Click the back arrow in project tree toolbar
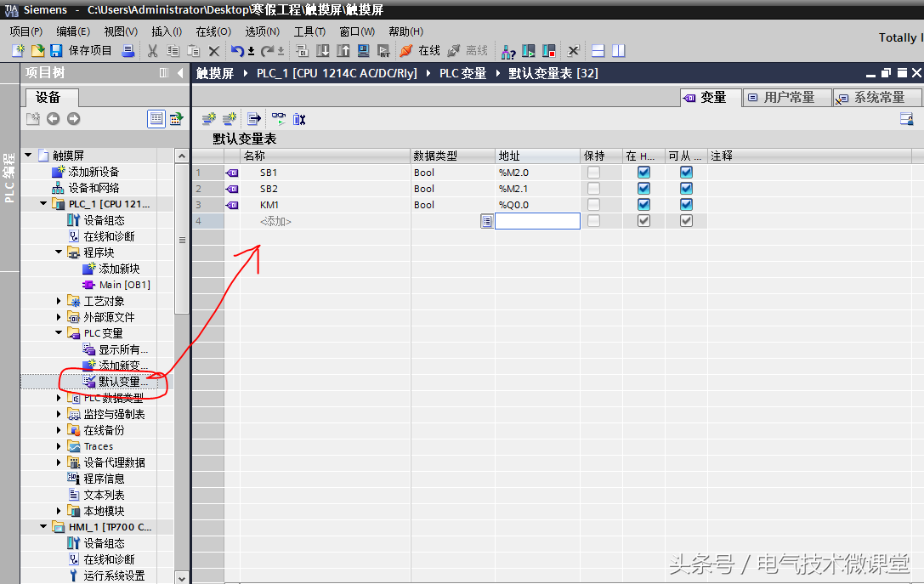This screenshot has width=924, height=584. (x=53, y=118)
